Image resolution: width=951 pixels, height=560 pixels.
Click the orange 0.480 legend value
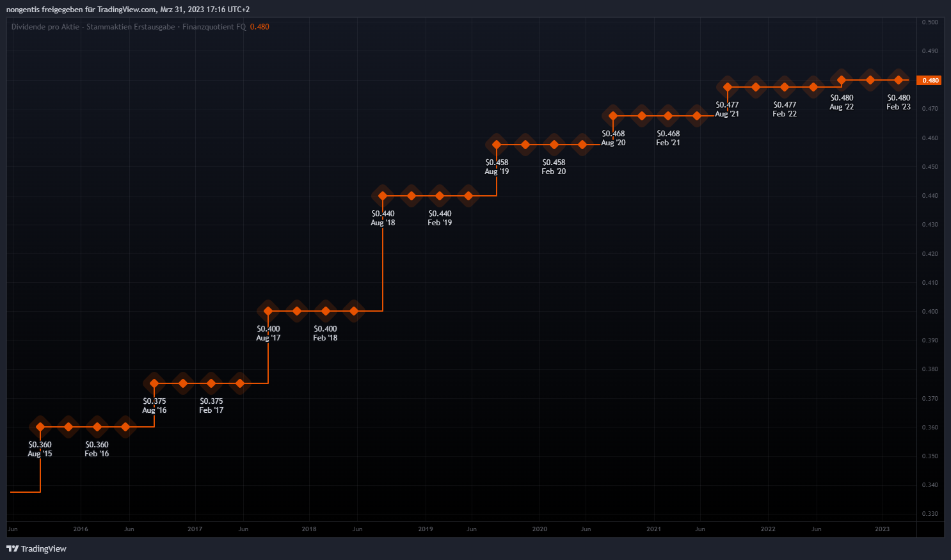pyautogui.click(x=259, y=27)
